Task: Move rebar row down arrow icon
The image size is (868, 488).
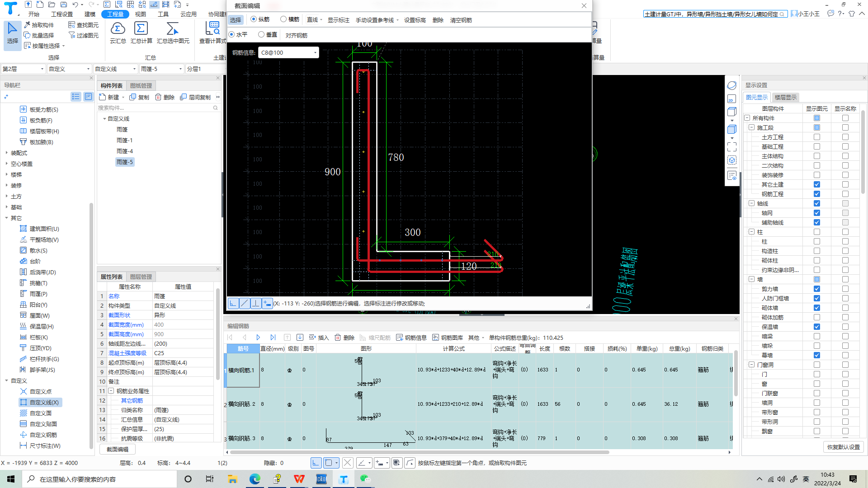Action: pyautogui.click(x=300, y=338)
